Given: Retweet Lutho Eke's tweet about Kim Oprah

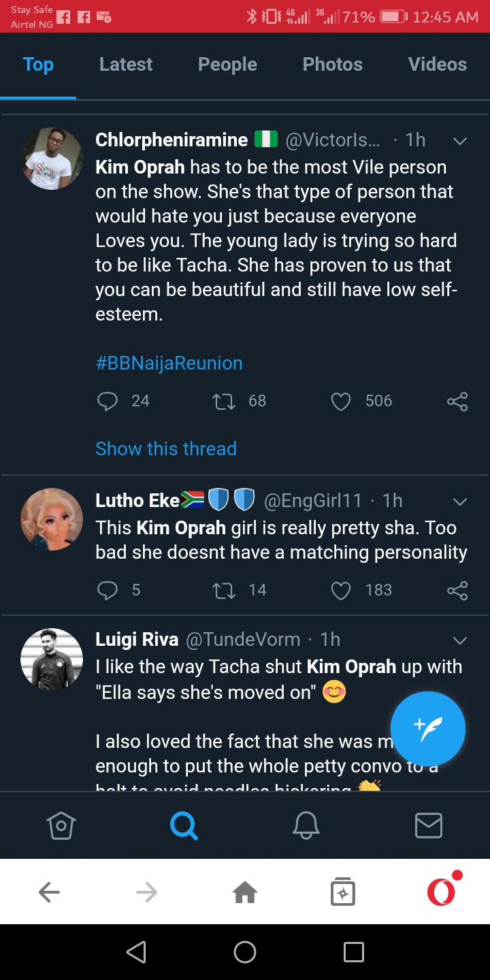Looking at the screenshot, I should pos(224,590).
